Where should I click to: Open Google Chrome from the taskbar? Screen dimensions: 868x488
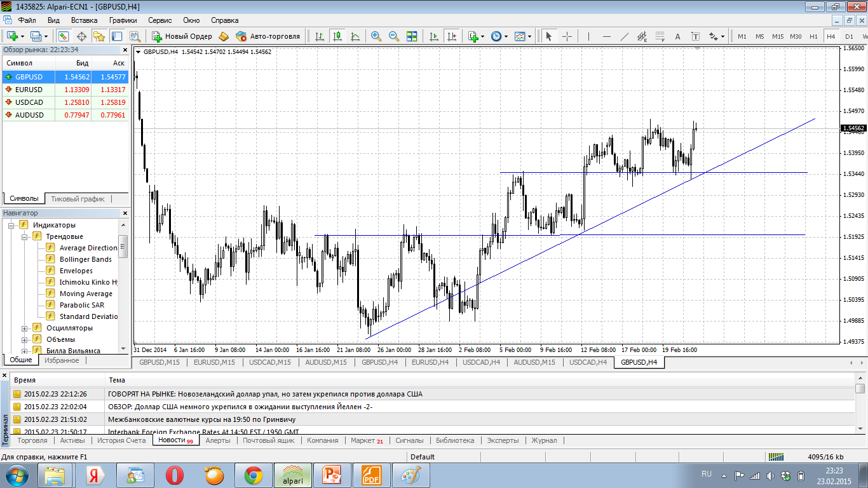[x=254, y=475]
